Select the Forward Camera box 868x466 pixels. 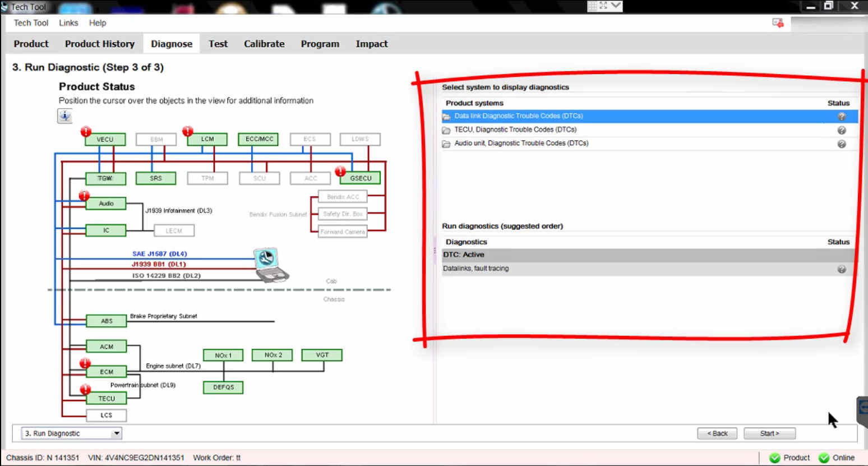pyautogui.click(x=343, y=232)
